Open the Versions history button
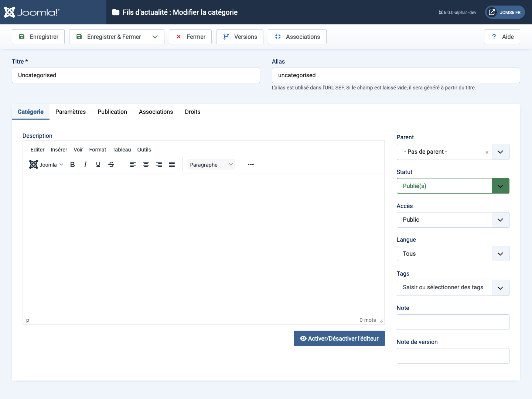The width and height of the screenshot is (532, 399). (240, 37)
